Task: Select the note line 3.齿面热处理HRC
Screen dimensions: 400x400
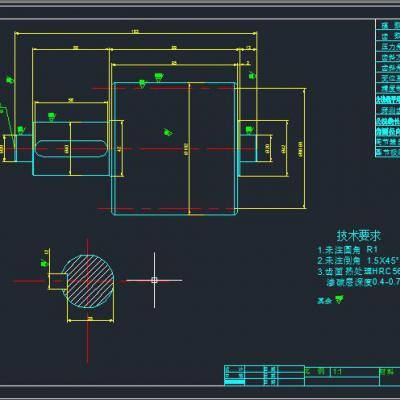Action: point(358,271)
